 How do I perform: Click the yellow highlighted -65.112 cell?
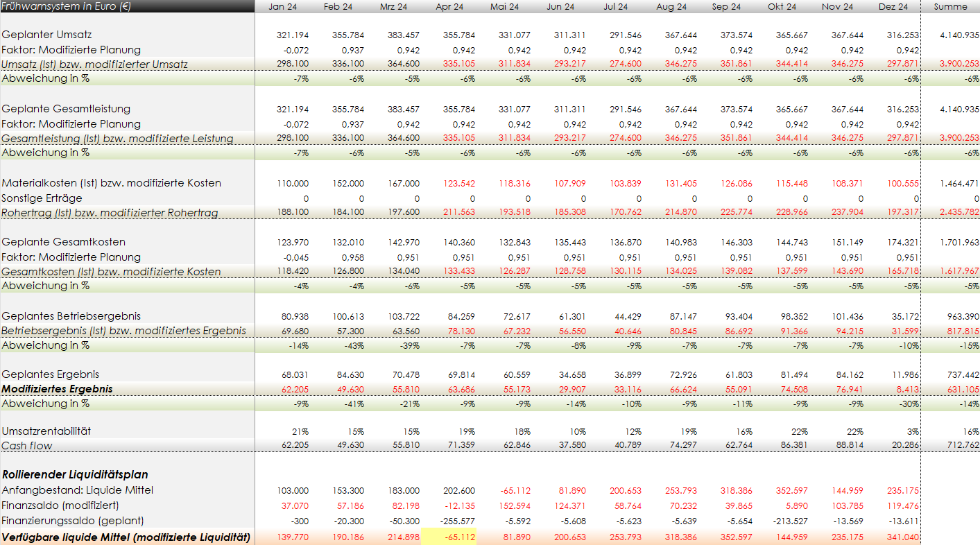[x=449, y=537]
